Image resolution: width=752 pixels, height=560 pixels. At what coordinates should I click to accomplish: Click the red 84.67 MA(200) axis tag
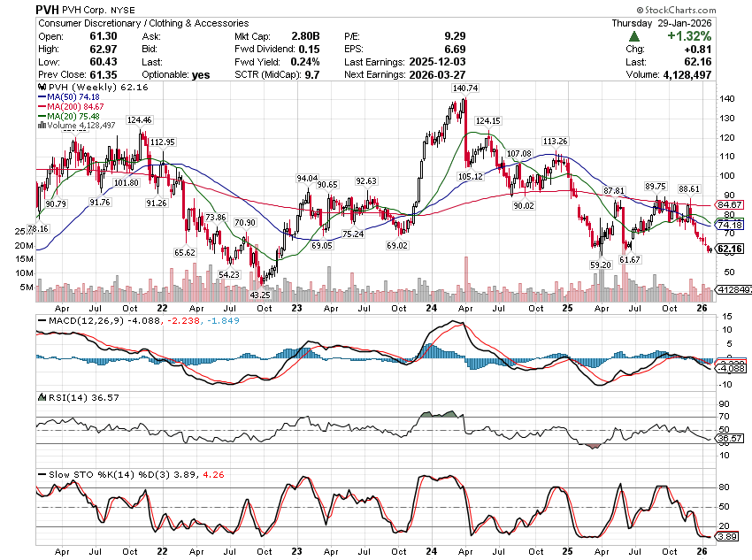tap(728, 204)
